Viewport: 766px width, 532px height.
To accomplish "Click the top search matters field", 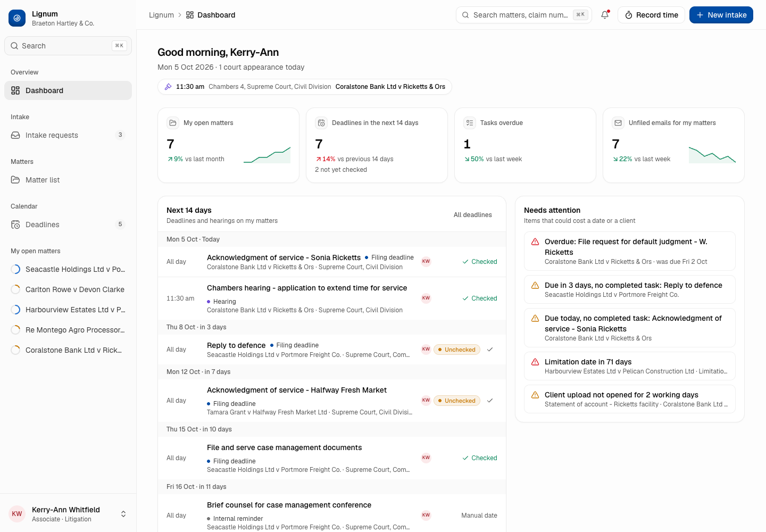I will click(x=524, y=15).
